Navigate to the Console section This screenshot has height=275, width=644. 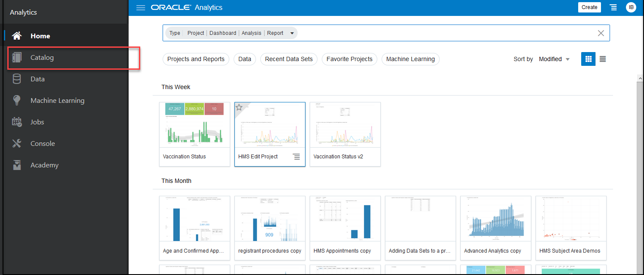point(42,143)
